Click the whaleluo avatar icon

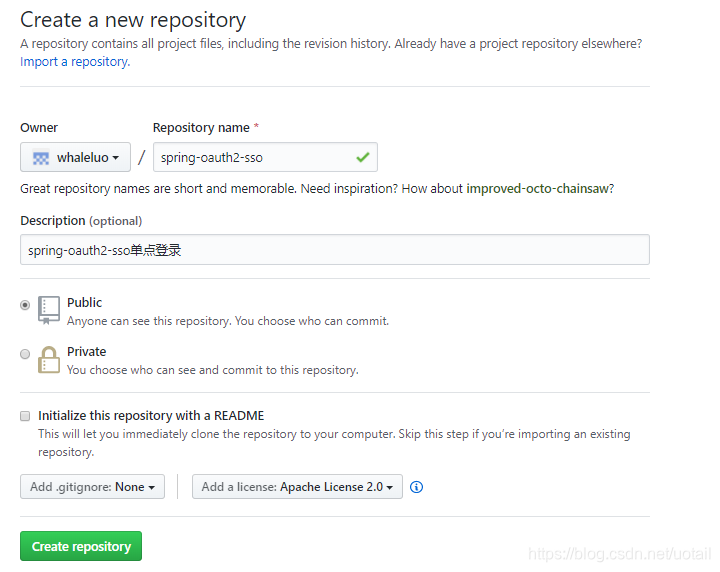[41, 158]
